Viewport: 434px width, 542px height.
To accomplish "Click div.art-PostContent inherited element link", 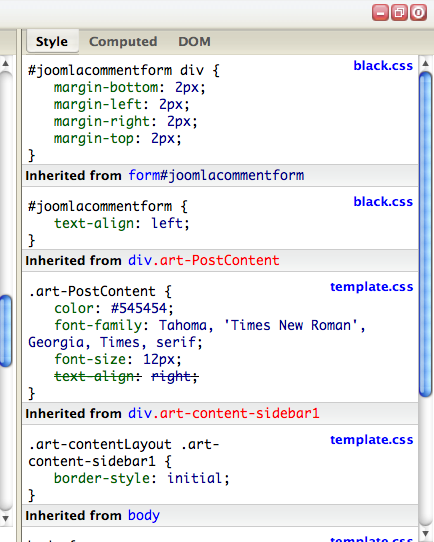I will click(x=204, y=260).
